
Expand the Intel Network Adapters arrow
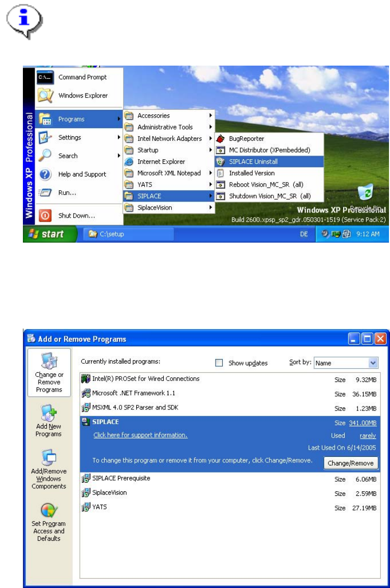(211, 139)
